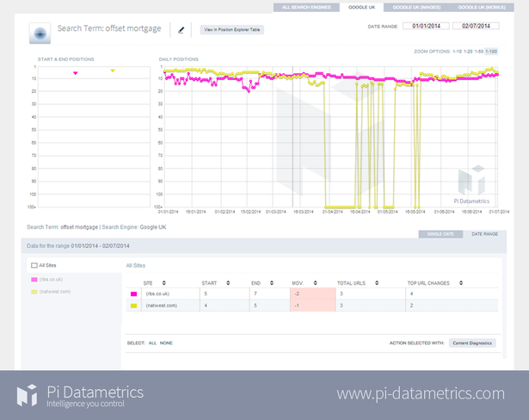Viewport: 529px width, 420px height.
Task: Click the search term globe thumbnail icon
Action: click(x=40, y=34)
